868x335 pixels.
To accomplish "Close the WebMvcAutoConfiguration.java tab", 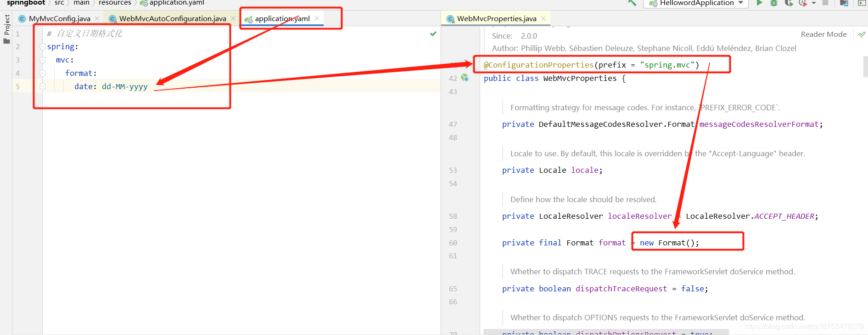I will pyautogui.click(x=233, y=18).
